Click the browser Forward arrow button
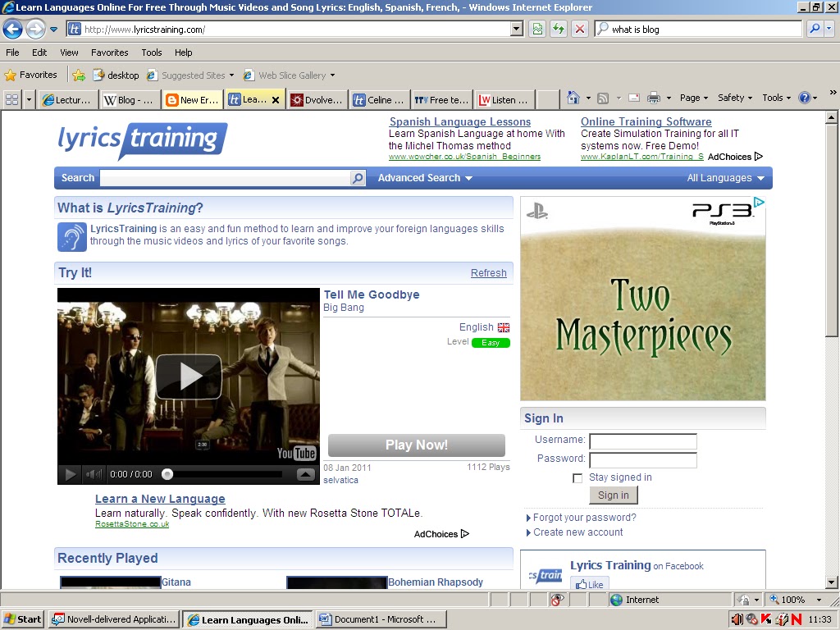 click(x=36, y=29)
